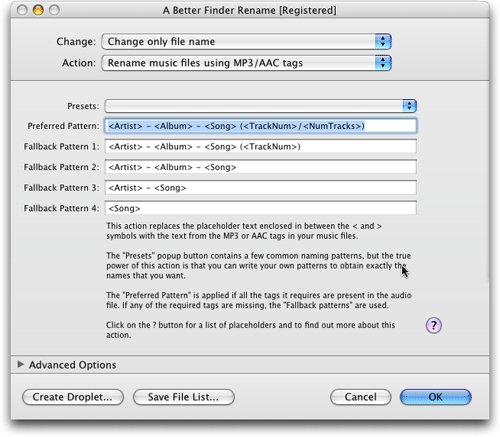Click in the Fallback Pattern 3 field
Viewport: 500px width, 437px height.
[261, 188]
